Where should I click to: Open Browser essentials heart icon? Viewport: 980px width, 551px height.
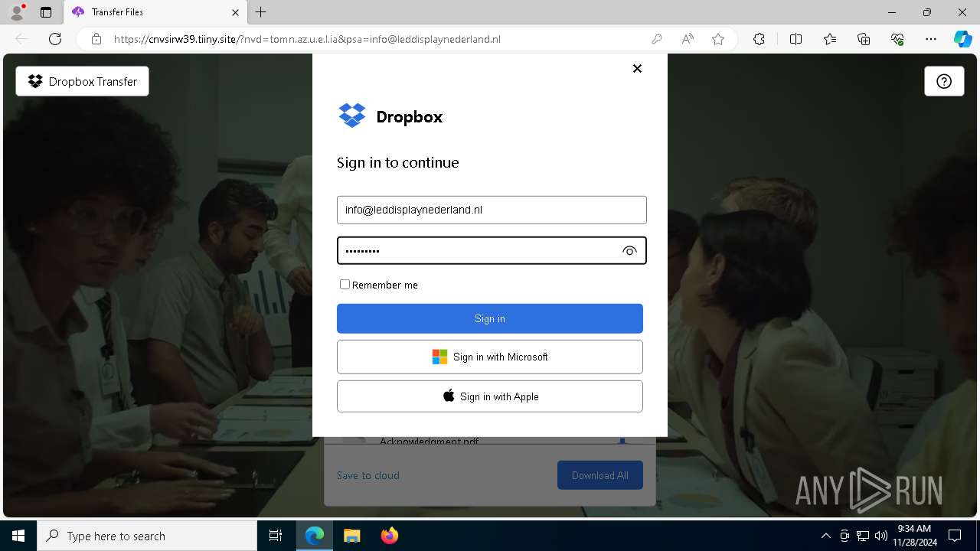(897, 39)
